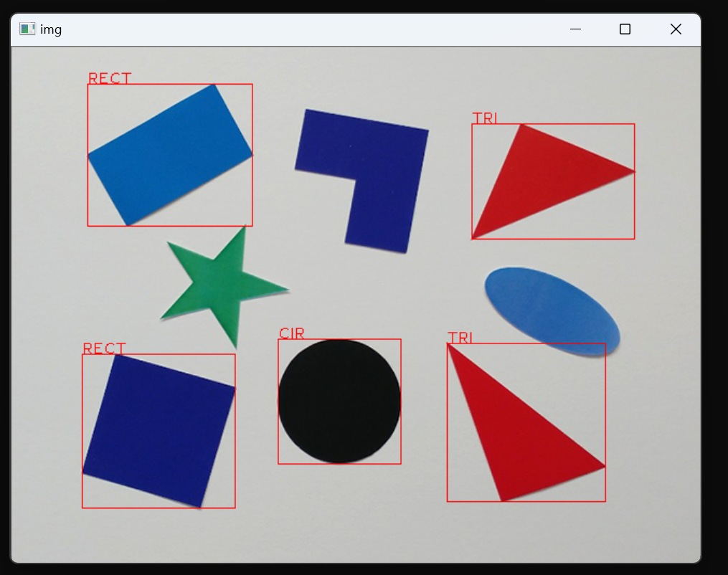This screenshot has width=728, height=575.
Task: Click the img title text
Action: point(51,29)
